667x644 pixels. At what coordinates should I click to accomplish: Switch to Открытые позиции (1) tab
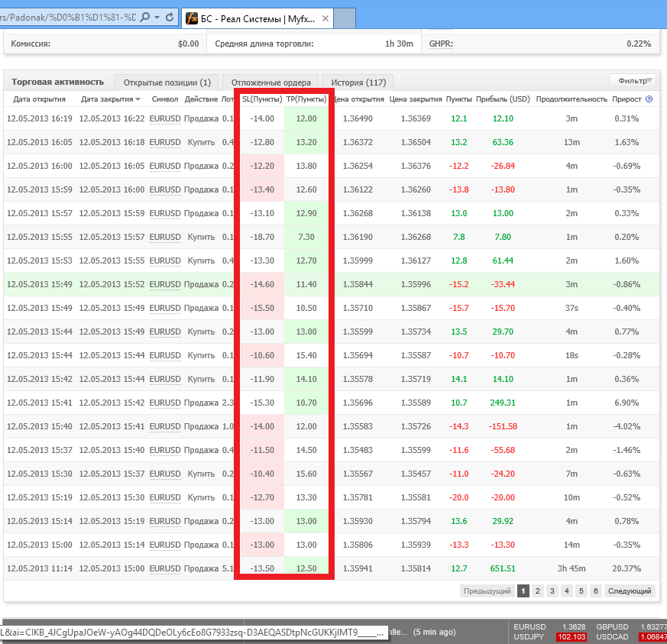point(167,82)
